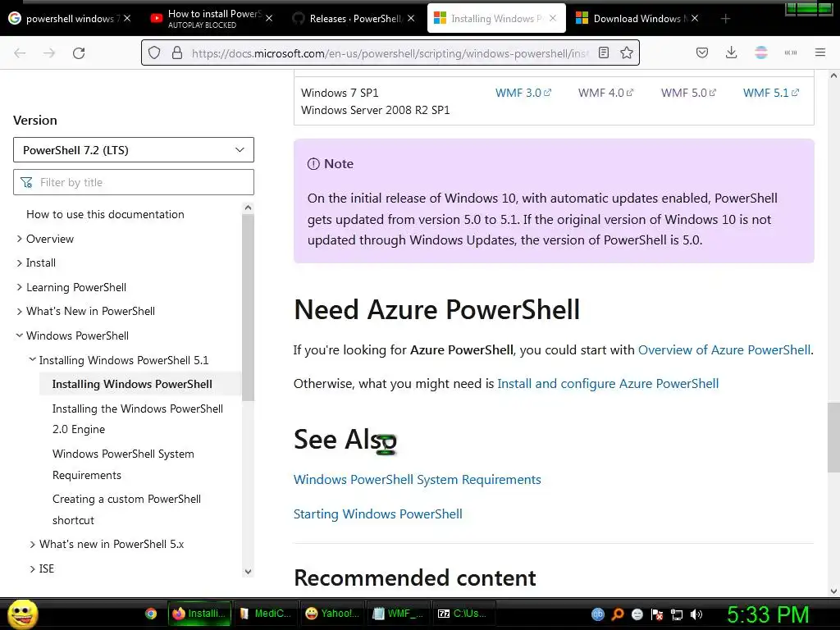
Task: Expand the Learning PowerShell section
Action: point(20,287)
